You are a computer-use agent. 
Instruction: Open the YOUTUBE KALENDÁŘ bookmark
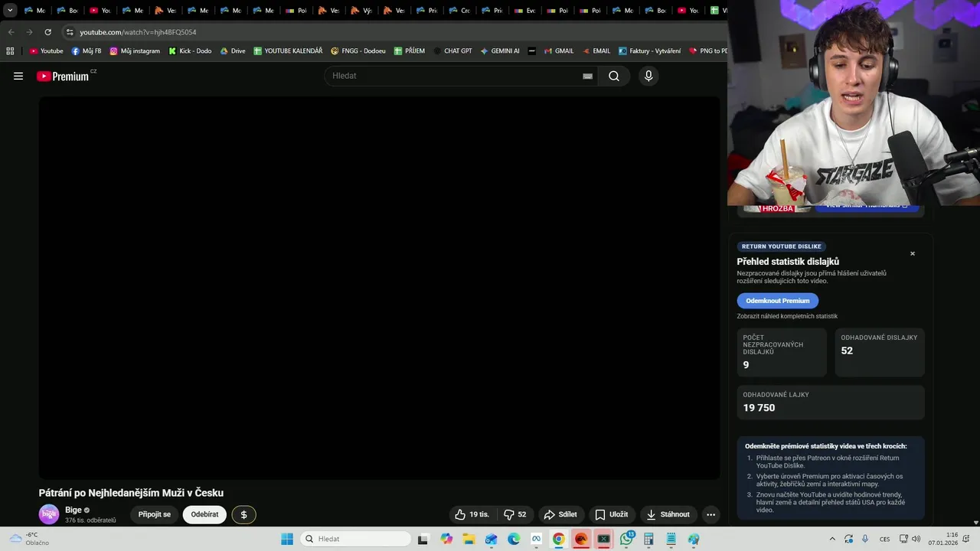tap(288, 51)
